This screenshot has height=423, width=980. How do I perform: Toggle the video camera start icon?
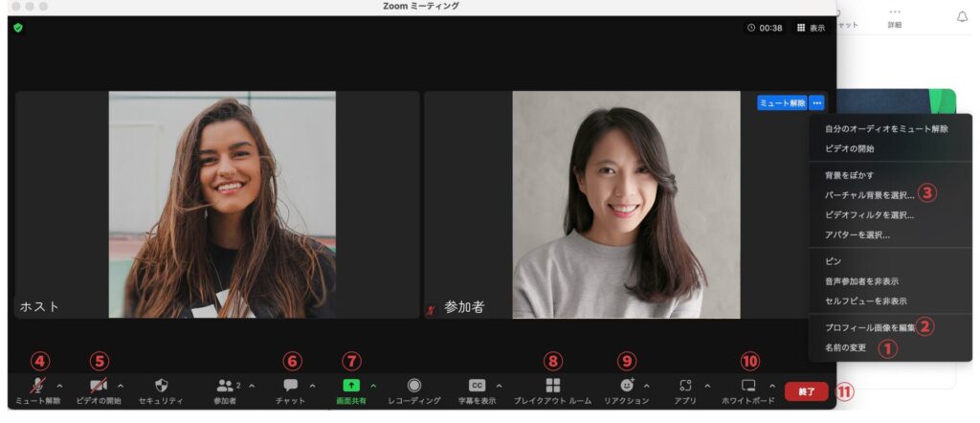(x=99, y=385)
